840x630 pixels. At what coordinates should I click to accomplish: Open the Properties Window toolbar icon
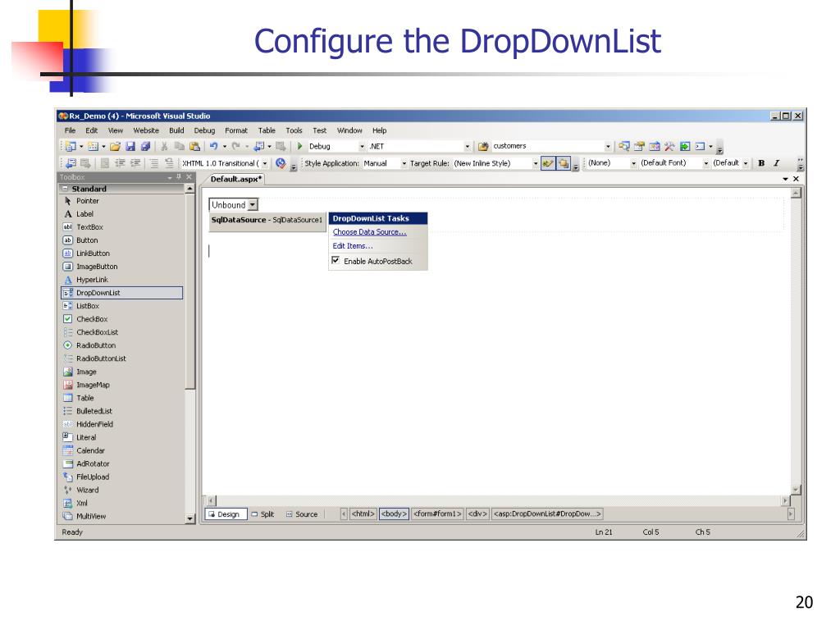pos(639,146)
